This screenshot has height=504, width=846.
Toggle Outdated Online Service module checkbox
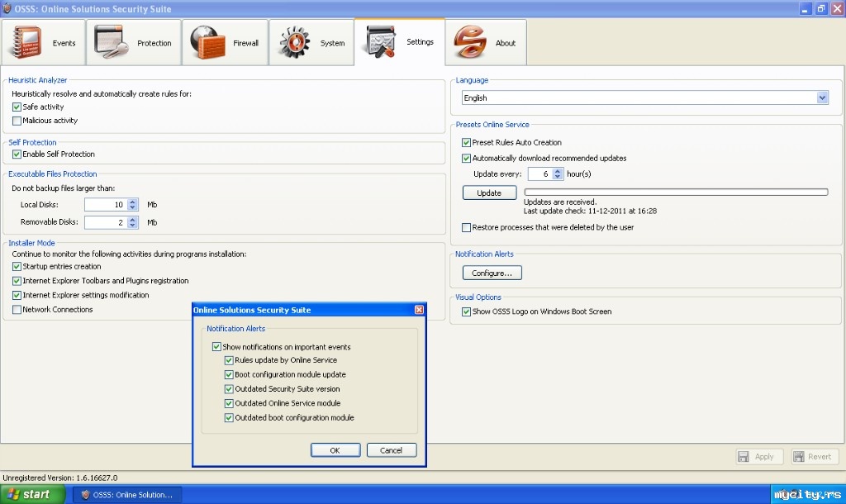coord(229,403)
